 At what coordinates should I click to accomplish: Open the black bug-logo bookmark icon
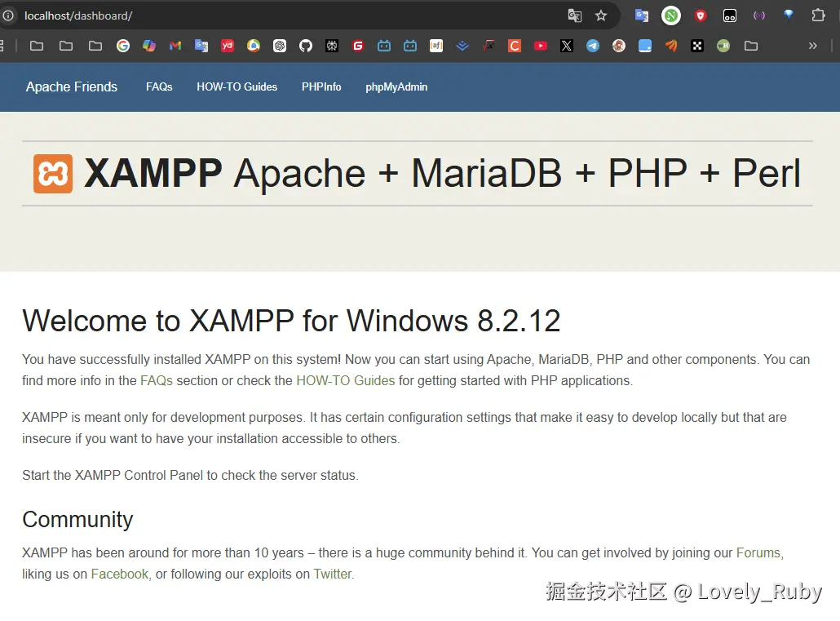coord(332,46)
